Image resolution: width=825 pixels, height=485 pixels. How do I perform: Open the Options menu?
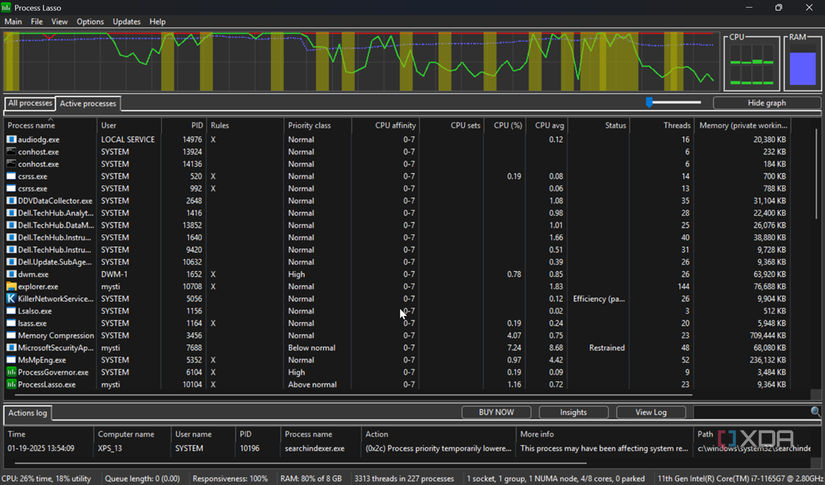[90, 21]
